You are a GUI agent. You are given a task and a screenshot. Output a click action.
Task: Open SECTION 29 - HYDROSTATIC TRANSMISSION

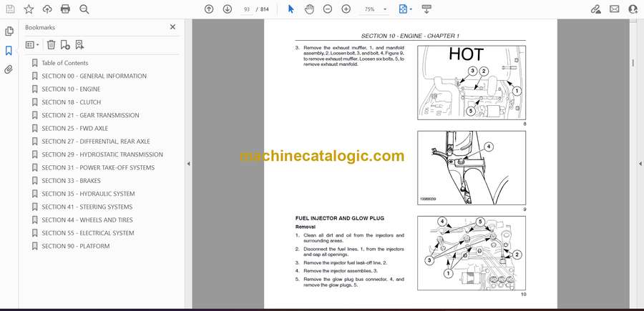(102, 154)
